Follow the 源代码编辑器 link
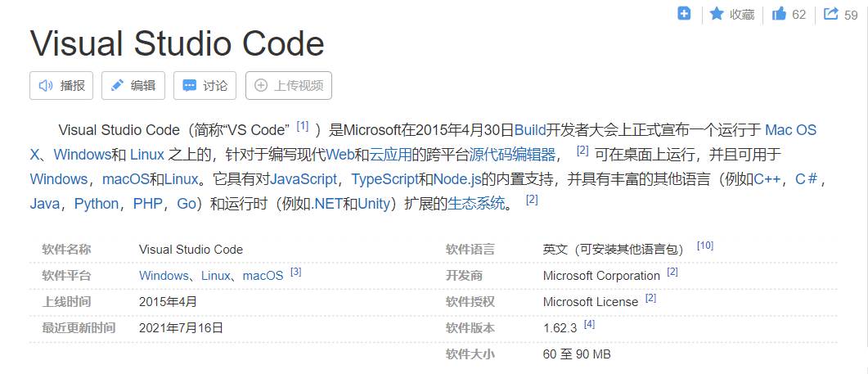This screenshot has height=374, width=868. pyautogui.click(x=512, y=154)
